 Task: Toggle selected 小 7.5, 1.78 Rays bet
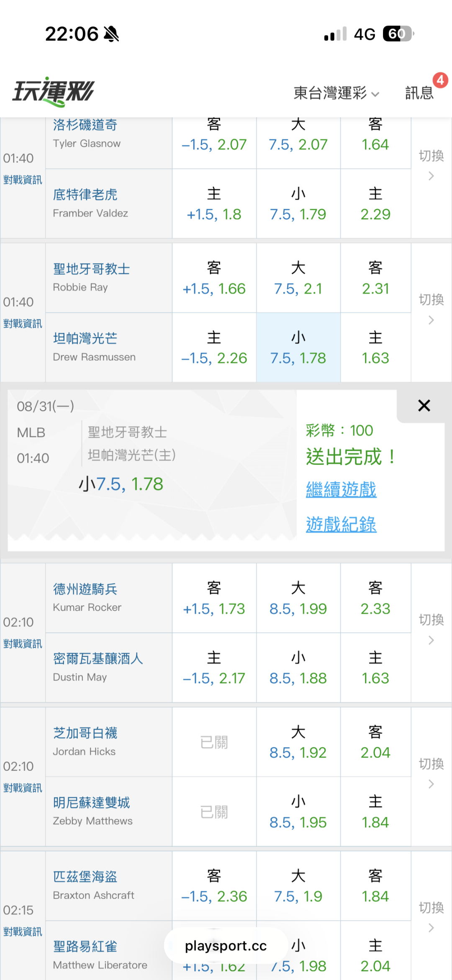pyautogui.click(x=298, y=347)
